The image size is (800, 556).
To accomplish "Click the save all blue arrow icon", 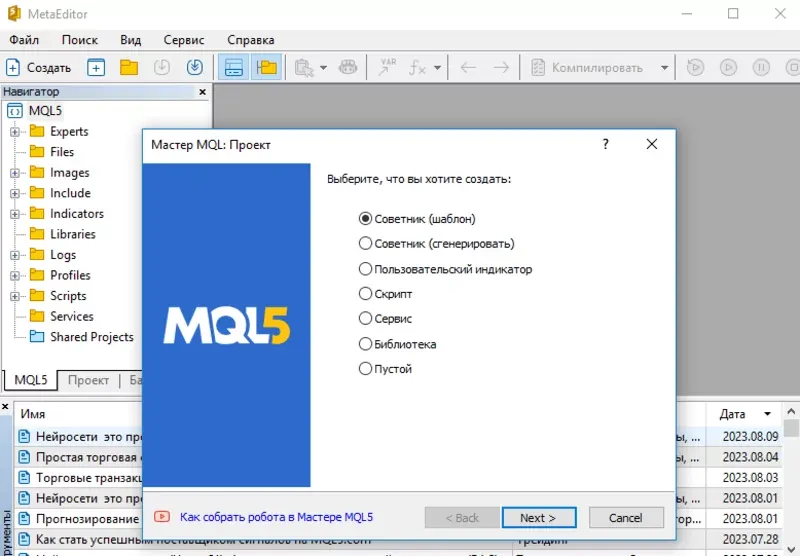I will [x=194, y=67].
